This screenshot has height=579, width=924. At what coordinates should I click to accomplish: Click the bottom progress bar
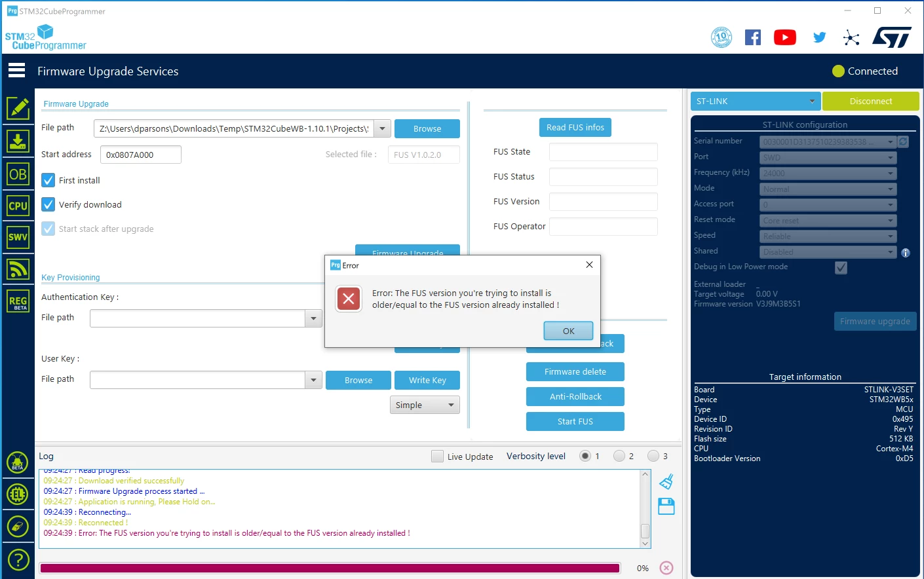coord(330,568)
